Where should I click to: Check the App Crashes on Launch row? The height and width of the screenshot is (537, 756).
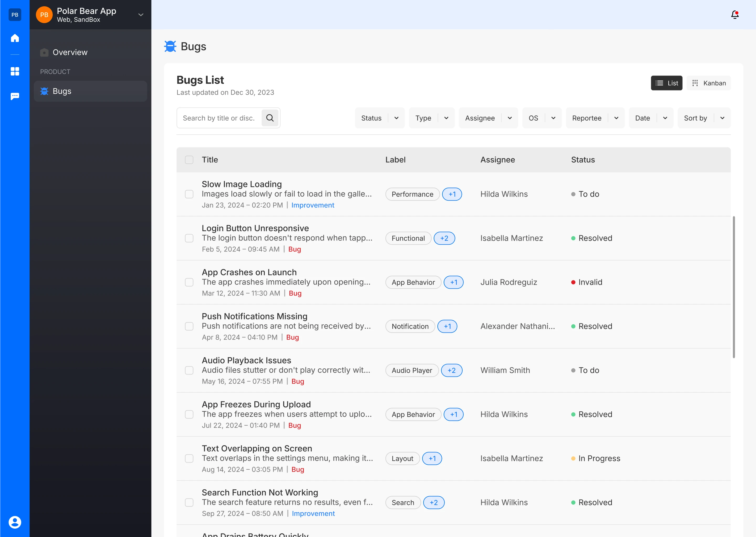(x=189, y=282)
